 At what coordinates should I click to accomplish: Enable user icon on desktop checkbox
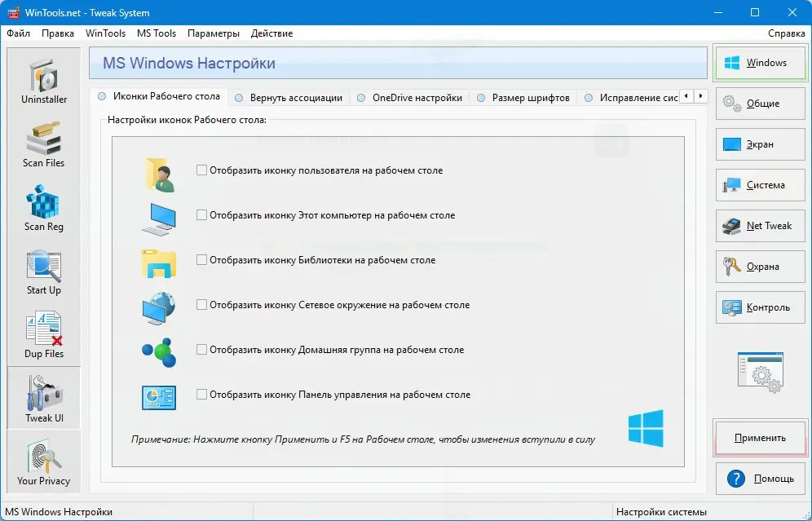pyautogui.click(x=201, y=170)
